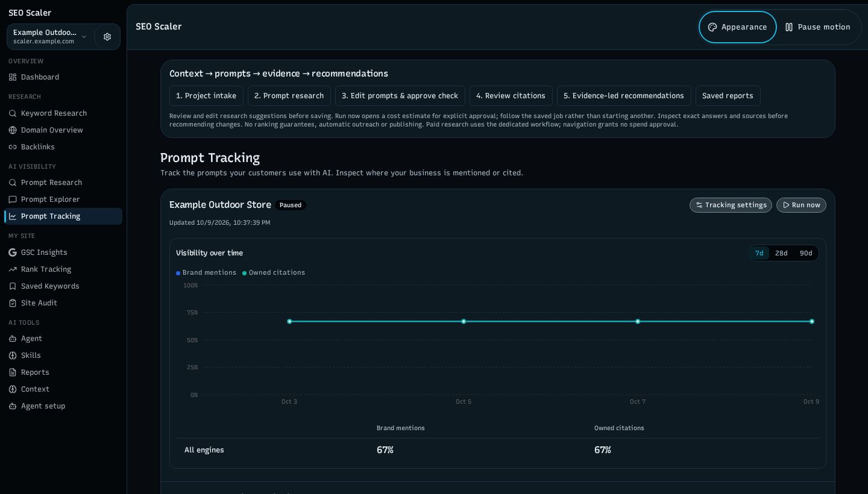Viewport: 868px width, 494px height.
Task: Open step 4. Review citations
Action: coord(511,96)
